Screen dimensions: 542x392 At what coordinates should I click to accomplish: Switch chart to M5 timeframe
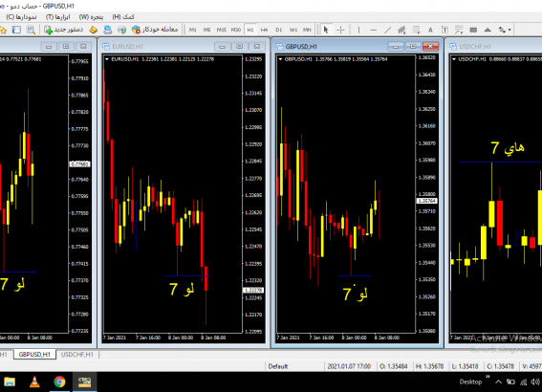[x=206, y=30]
